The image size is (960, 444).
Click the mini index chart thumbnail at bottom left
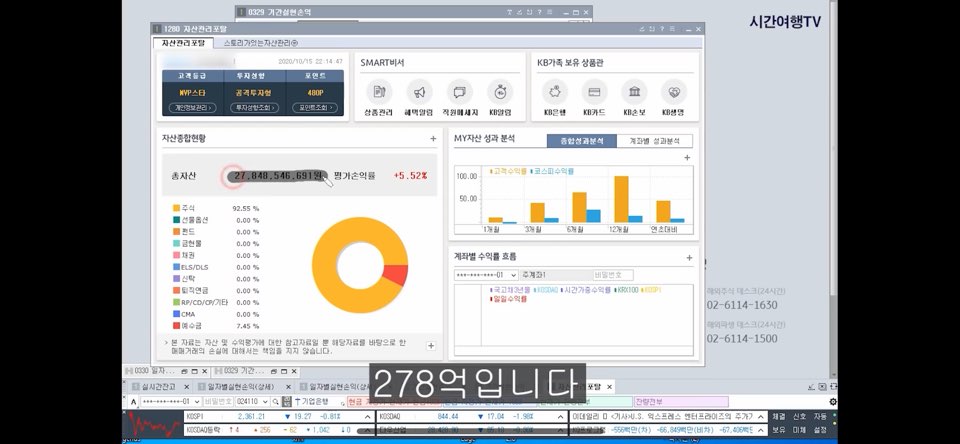[152, 423]
